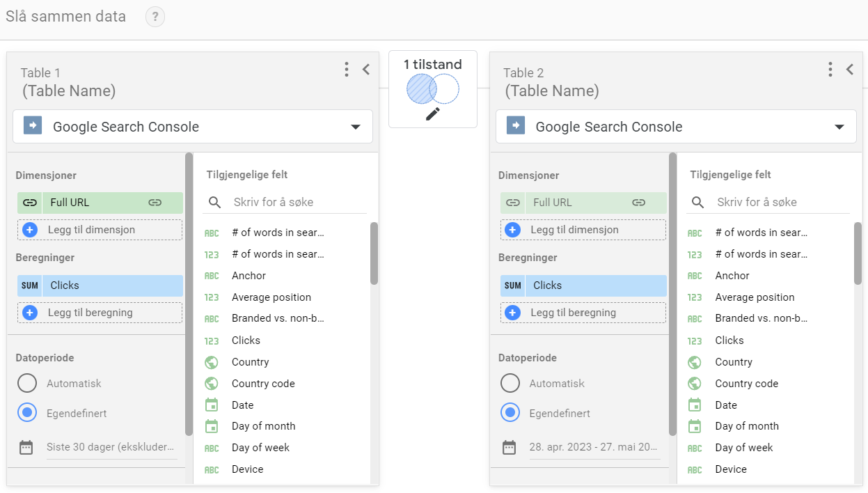Add a dimension in Table 2 via Legg til dimensjon
The width and height of the screenshot is (868, 493).
tap(583, 230)
